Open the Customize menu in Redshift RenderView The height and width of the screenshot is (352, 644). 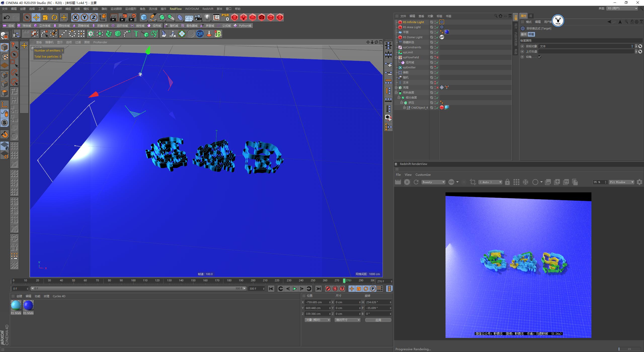coord(423,174)
